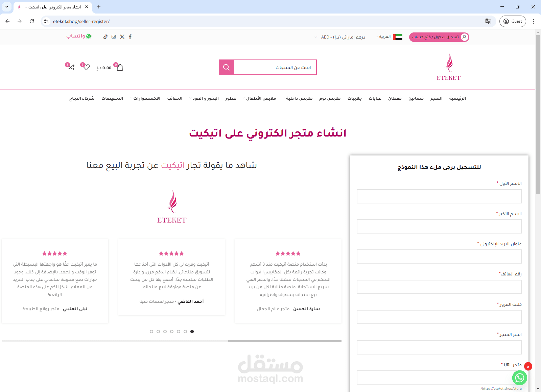Click the cart total 0.00 د.إ text
The image size is (541, 392).
point(104,68)
